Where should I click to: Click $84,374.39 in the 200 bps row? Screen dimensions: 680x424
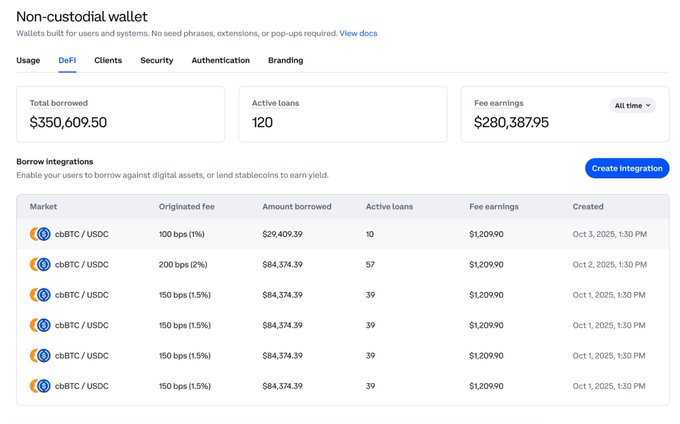[282, 264]
